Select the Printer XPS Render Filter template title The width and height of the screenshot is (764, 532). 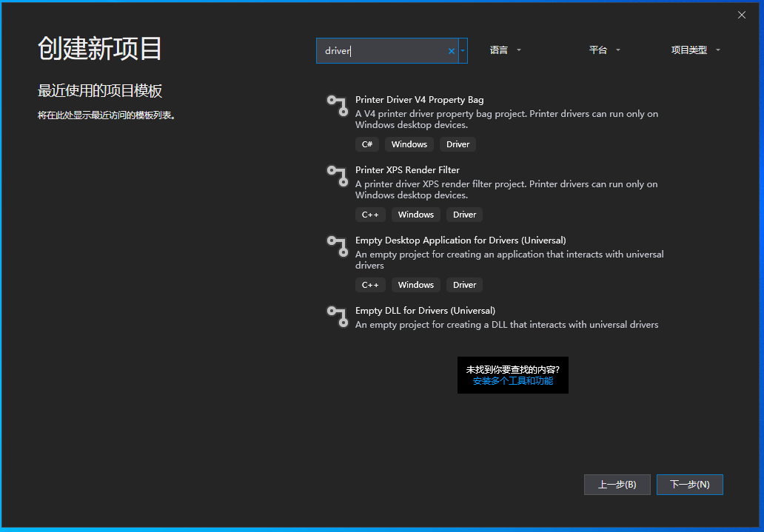407,169
